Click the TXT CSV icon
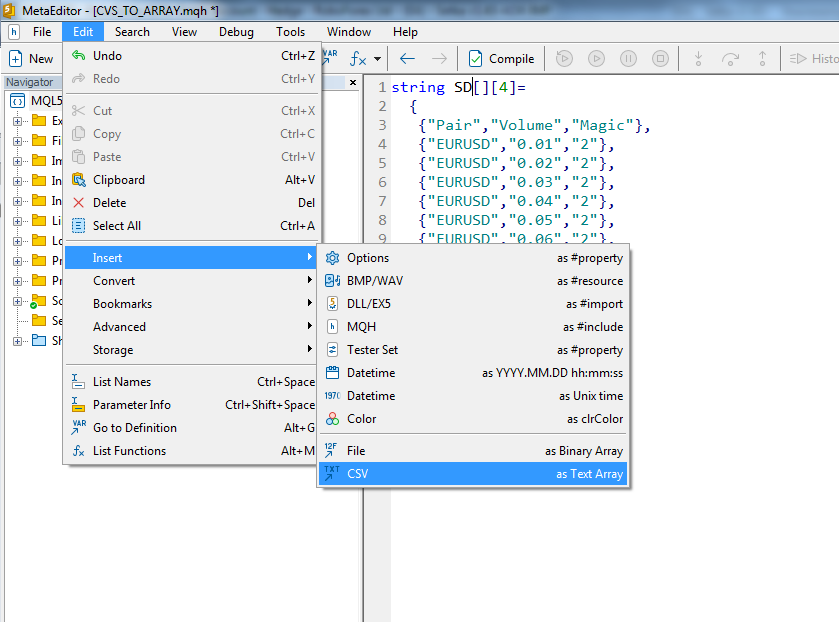Viewport: 839px width, 622px height. 331,474
